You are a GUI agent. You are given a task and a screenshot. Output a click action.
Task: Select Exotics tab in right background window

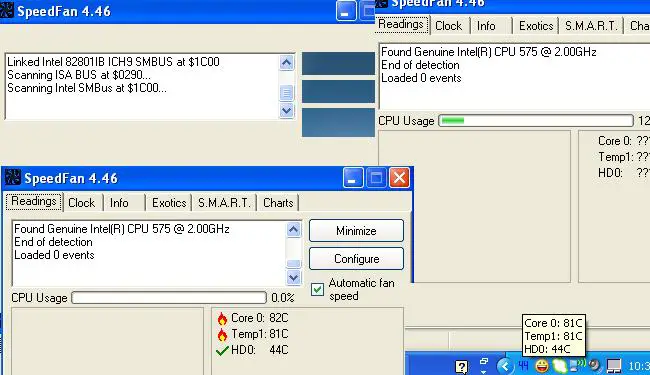pos(536,26)
